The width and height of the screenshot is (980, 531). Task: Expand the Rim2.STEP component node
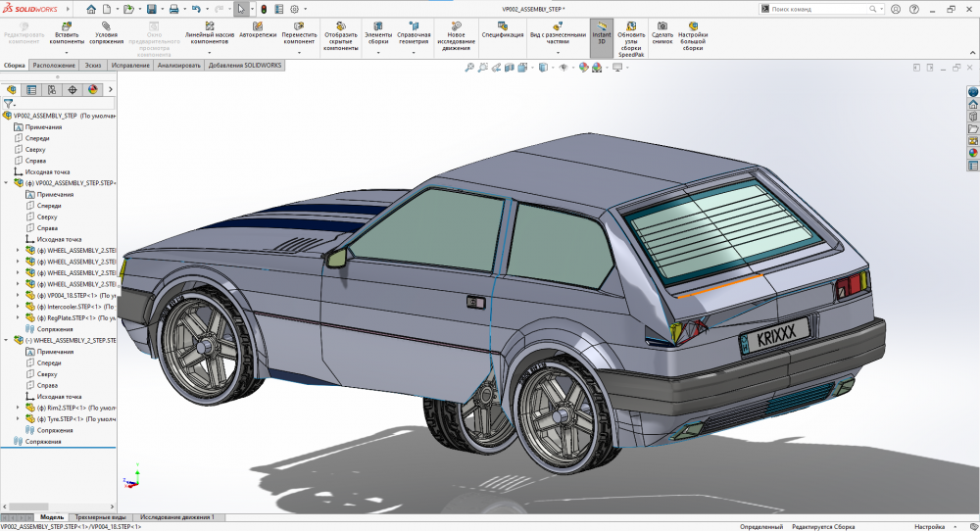18,408
